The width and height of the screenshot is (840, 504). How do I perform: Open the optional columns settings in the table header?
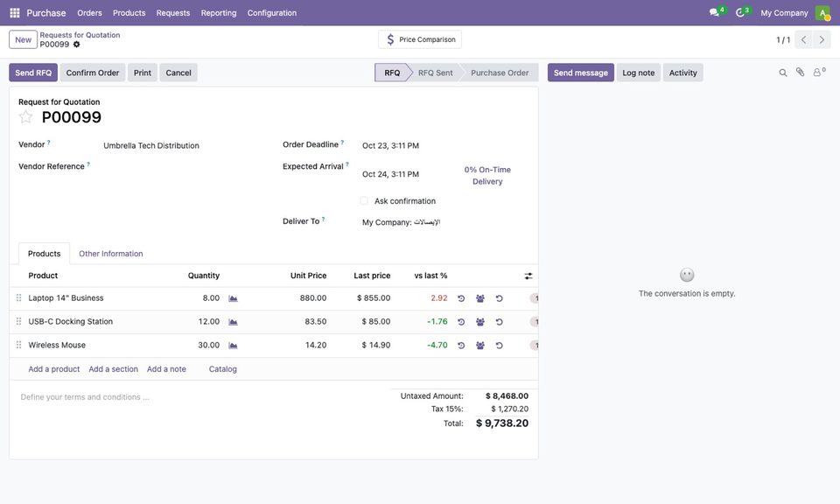[528, 276]
